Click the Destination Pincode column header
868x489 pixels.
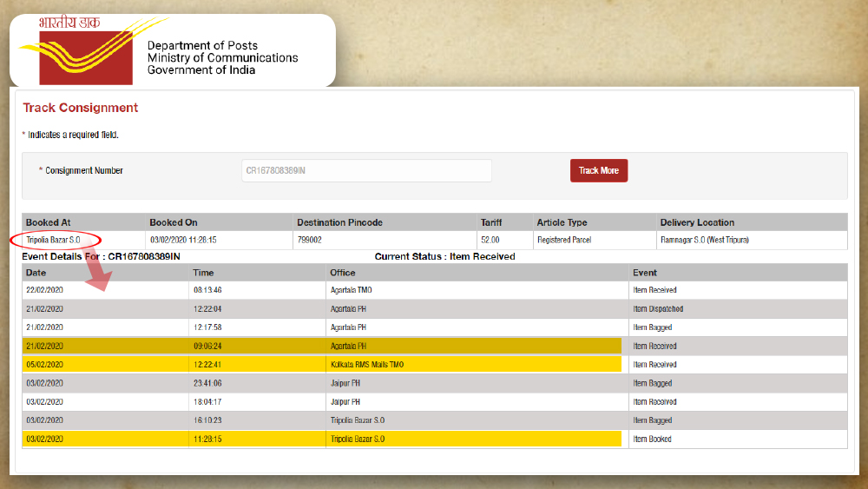(339, 222)
